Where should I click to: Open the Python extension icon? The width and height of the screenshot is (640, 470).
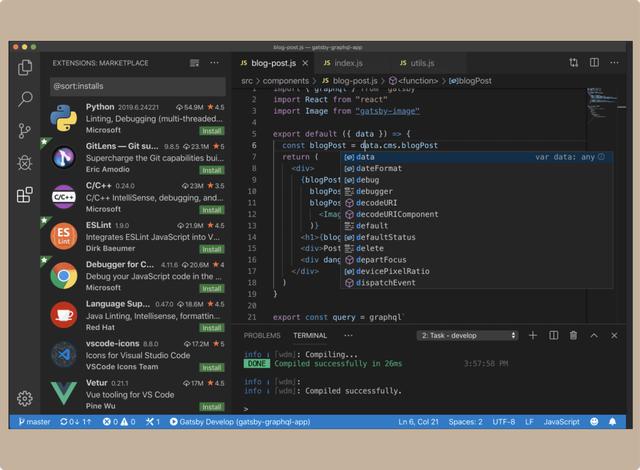pyautogui.click(x=64, y=118)
